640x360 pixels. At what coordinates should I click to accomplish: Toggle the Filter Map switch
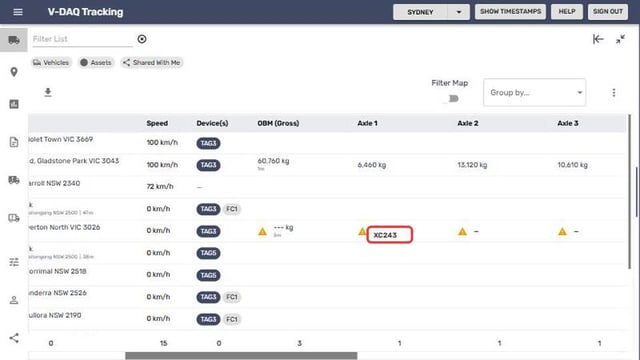click(451, 99)
